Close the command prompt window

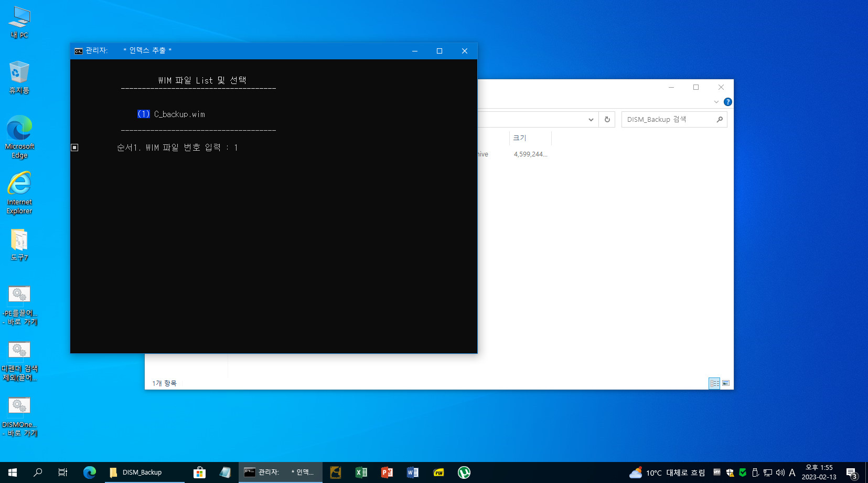[465, 51]
